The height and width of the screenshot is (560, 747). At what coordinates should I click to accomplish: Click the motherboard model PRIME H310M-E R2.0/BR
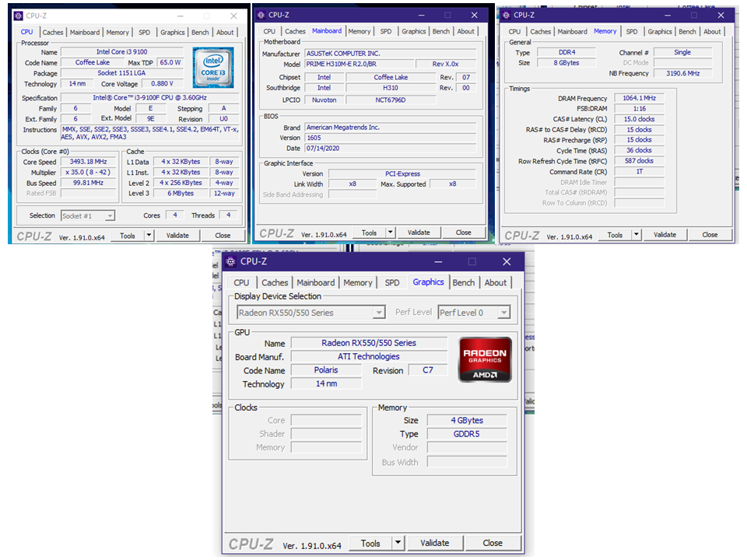359,64
